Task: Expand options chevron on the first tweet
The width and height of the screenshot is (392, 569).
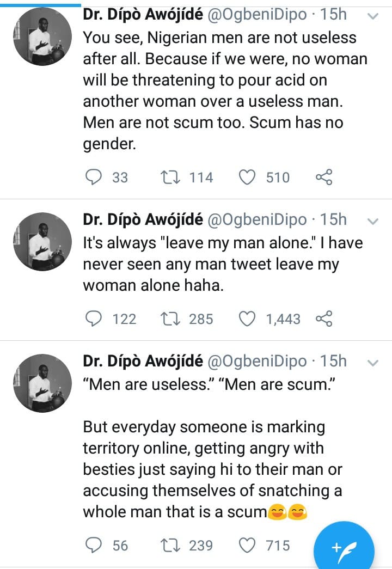Action: pos(373,16)
